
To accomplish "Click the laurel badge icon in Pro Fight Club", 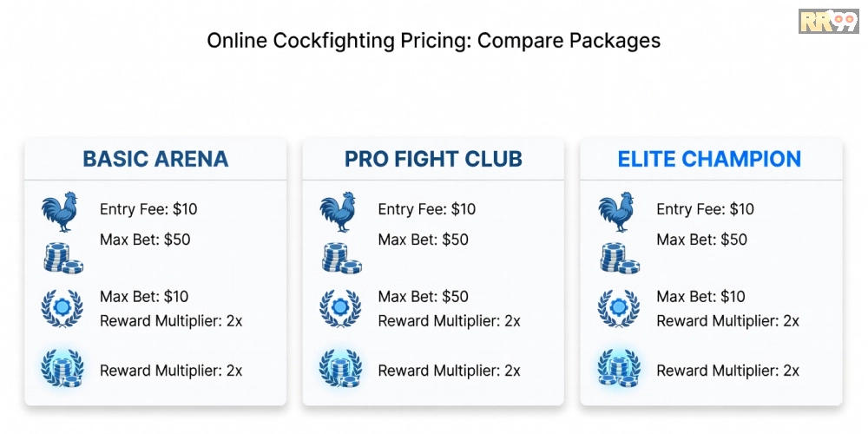I will pyautogui.click(x=339, y=308).
